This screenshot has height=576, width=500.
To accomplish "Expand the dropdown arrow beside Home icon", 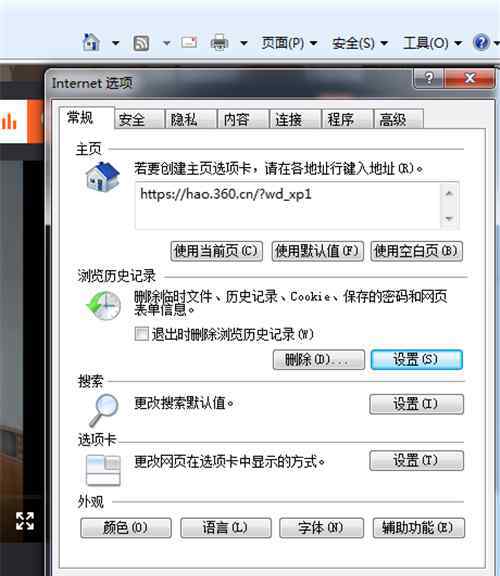I will (115, 43).
